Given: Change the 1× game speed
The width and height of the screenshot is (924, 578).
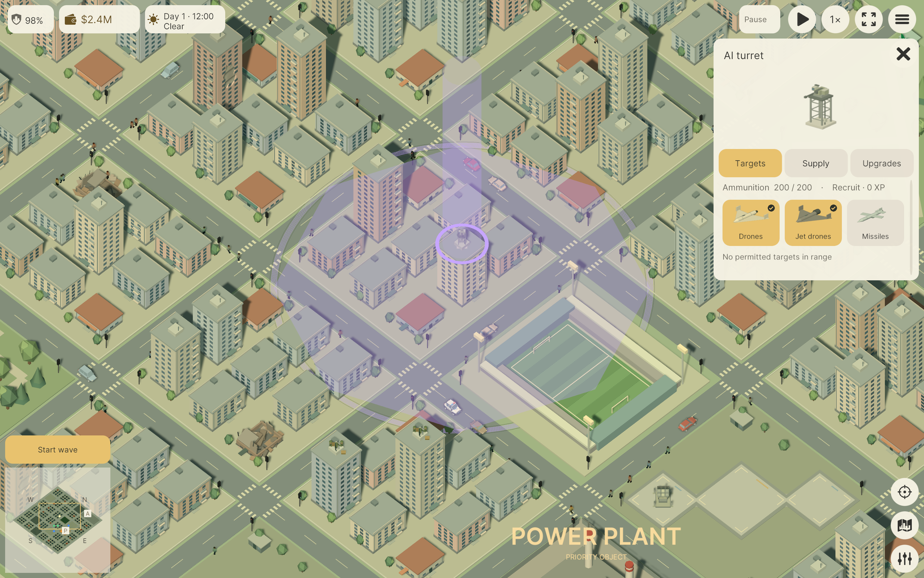Looking at the screenshot, I should [835, 20].
